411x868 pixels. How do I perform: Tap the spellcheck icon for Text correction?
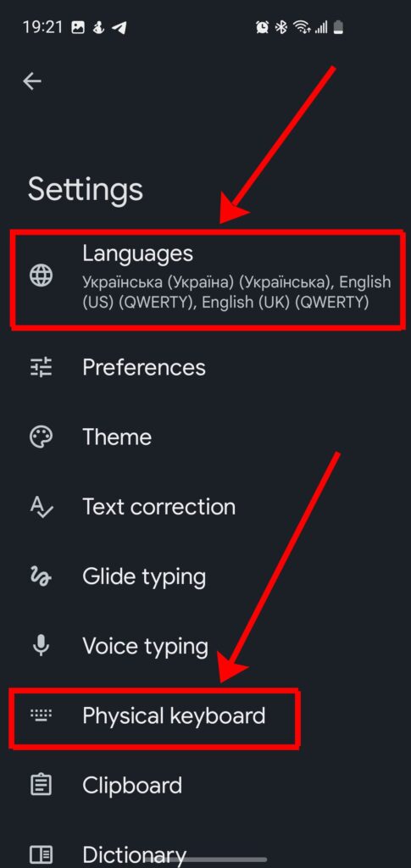41,507
